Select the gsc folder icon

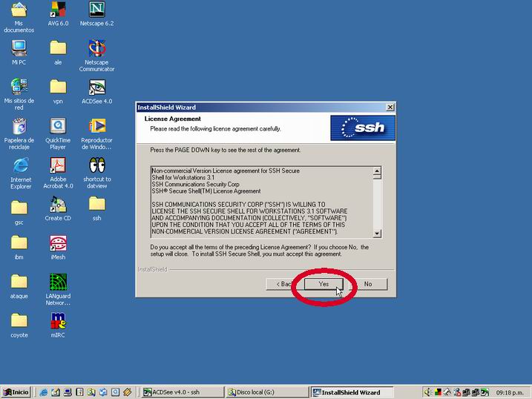(19, 213)
